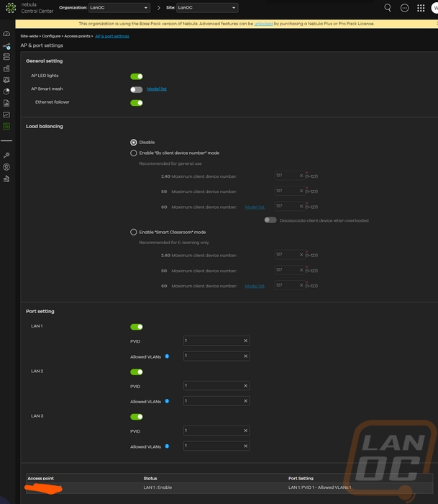The image size is (438, 504).
Task: Click the Nebula Control Center logo
Action: (x=11, y=8)
